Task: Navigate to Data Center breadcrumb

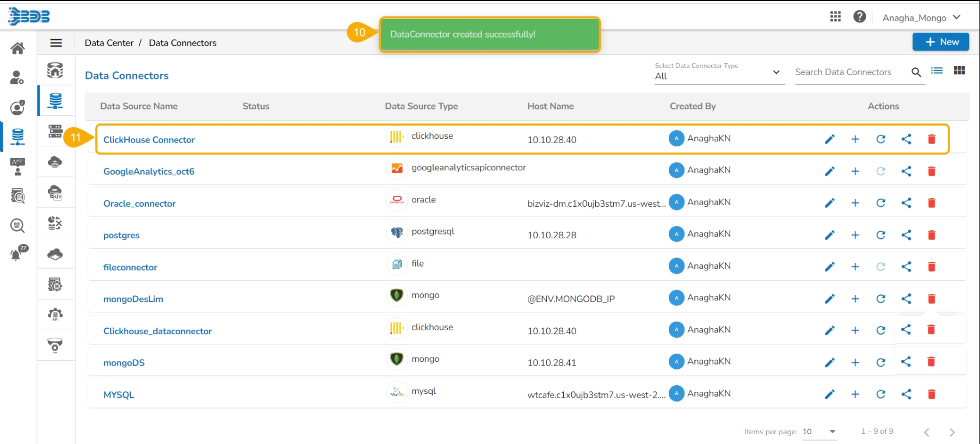Action: 109,43
